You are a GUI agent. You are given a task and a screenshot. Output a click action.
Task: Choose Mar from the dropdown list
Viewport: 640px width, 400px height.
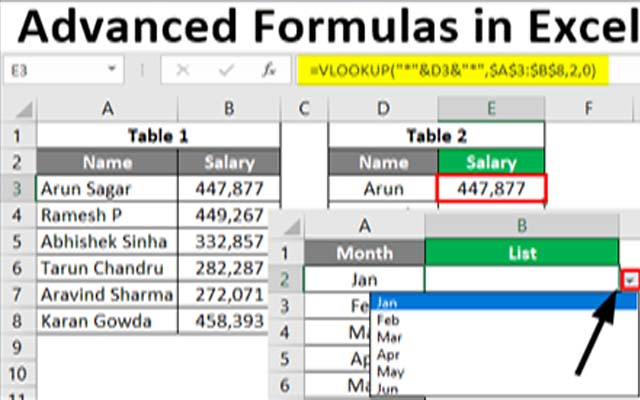(503, 337)
